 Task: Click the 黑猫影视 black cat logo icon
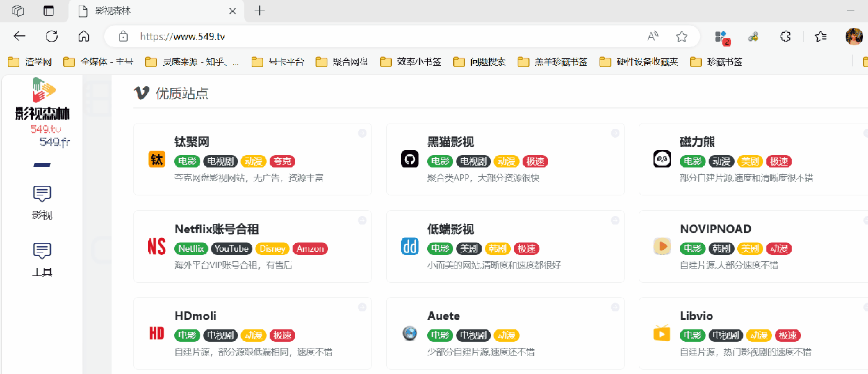[x=410, y=159]
